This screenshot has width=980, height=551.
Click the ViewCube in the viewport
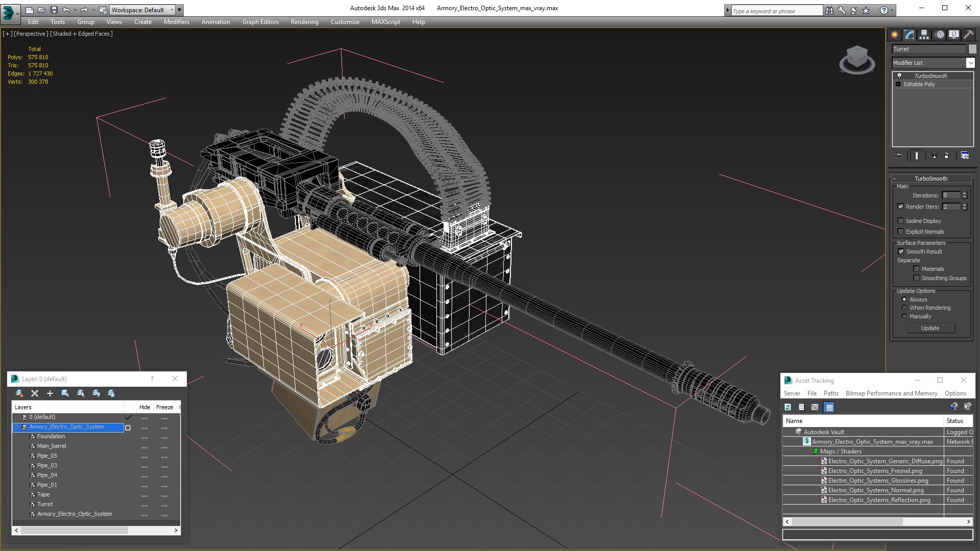click(857, 59)
